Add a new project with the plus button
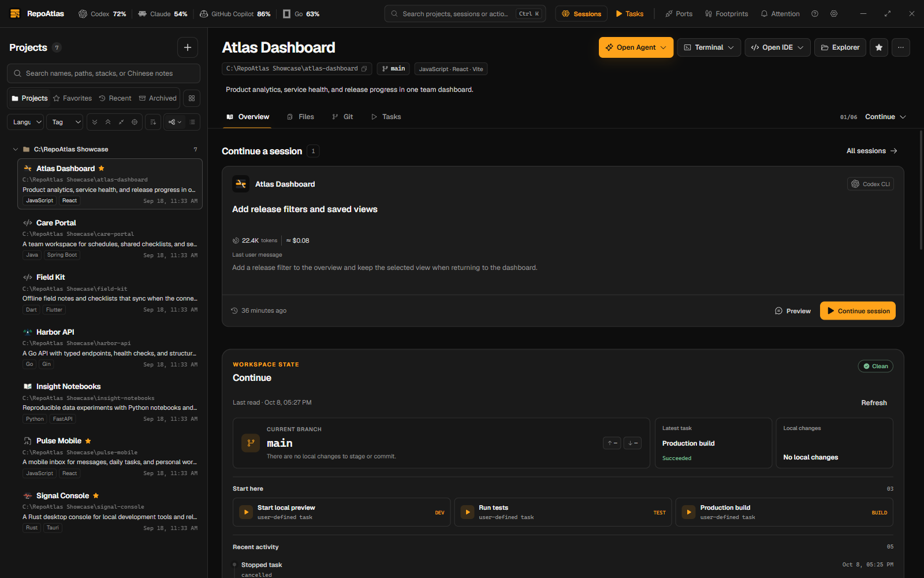Viewport: 924px width, 578px height. pyautogui.click(x=188, y=47)
